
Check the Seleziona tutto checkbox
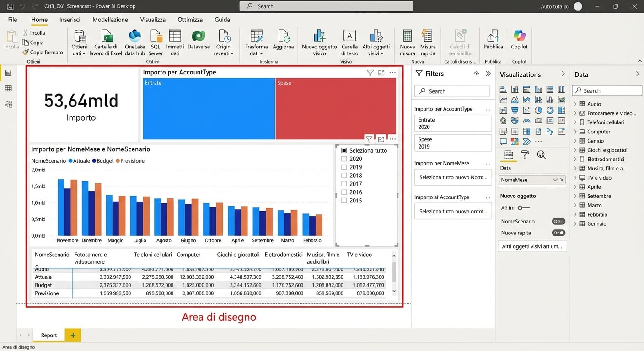click(x=344, y=150)
